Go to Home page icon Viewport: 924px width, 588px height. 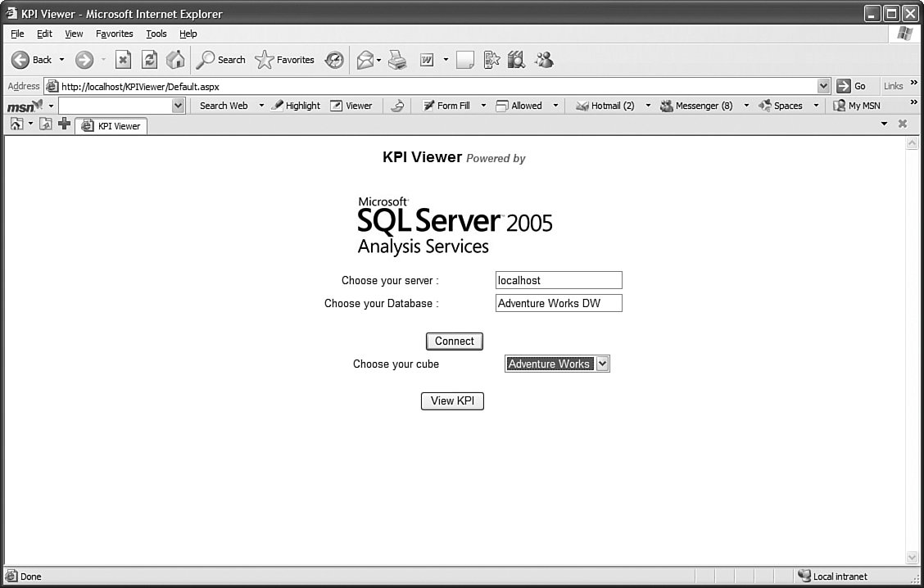pyautogui.click(x=175, y=60)
